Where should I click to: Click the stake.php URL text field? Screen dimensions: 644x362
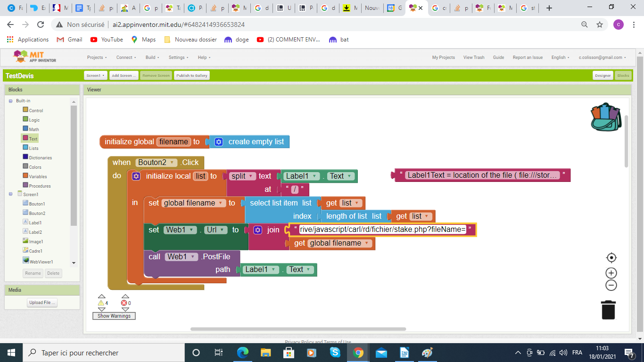(382, 230)
